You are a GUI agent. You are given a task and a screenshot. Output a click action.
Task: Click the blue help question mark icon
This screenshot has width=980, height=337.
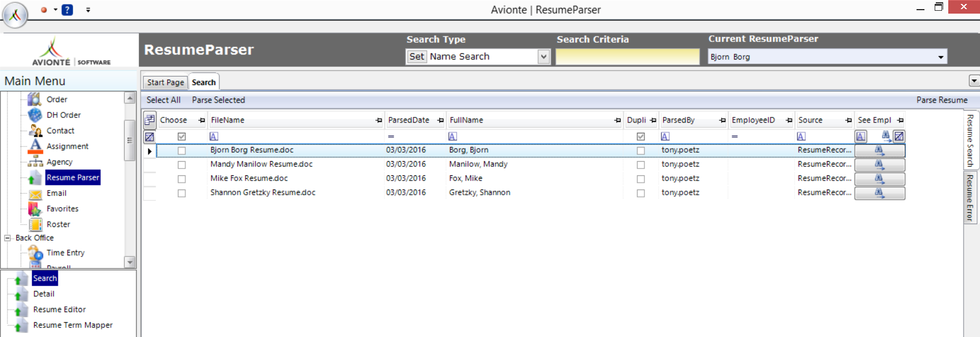[67, 10]
